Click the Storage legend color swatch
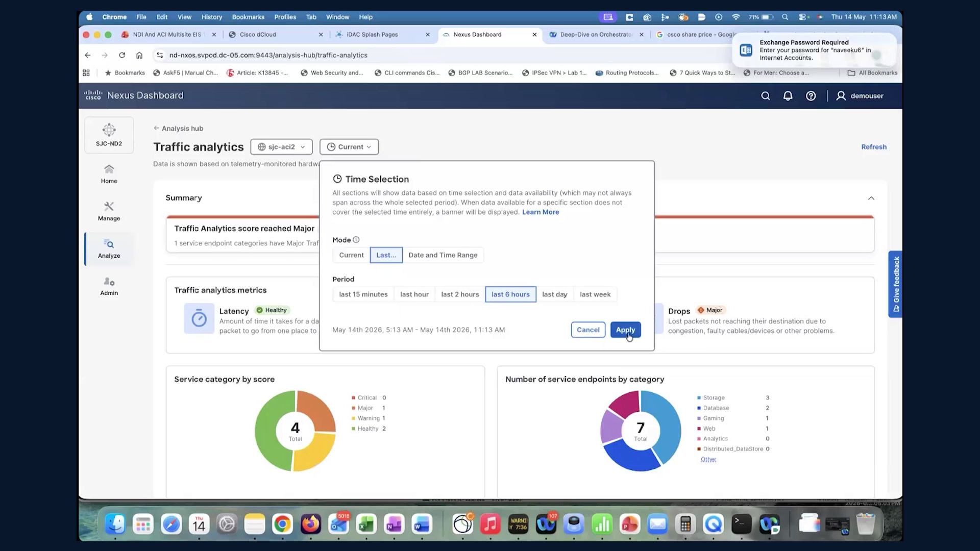The width and height of the screenshot is (980, 551). [699, 398]
